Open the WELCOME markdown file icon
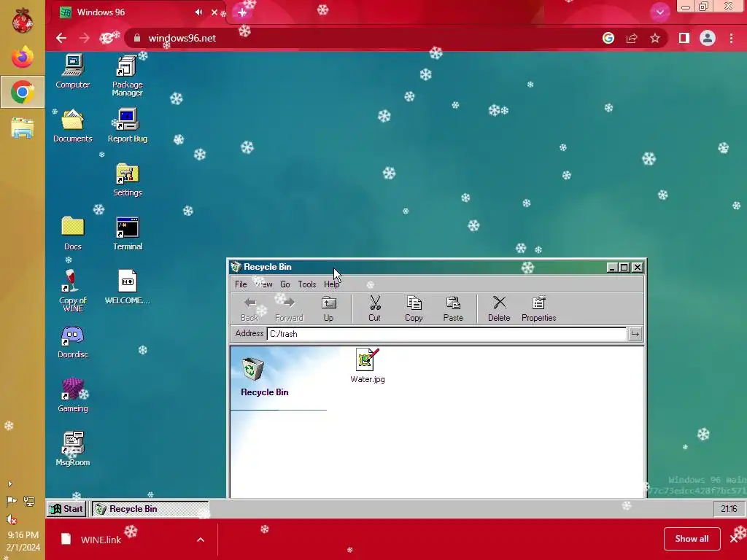 (x=127, y=287)
